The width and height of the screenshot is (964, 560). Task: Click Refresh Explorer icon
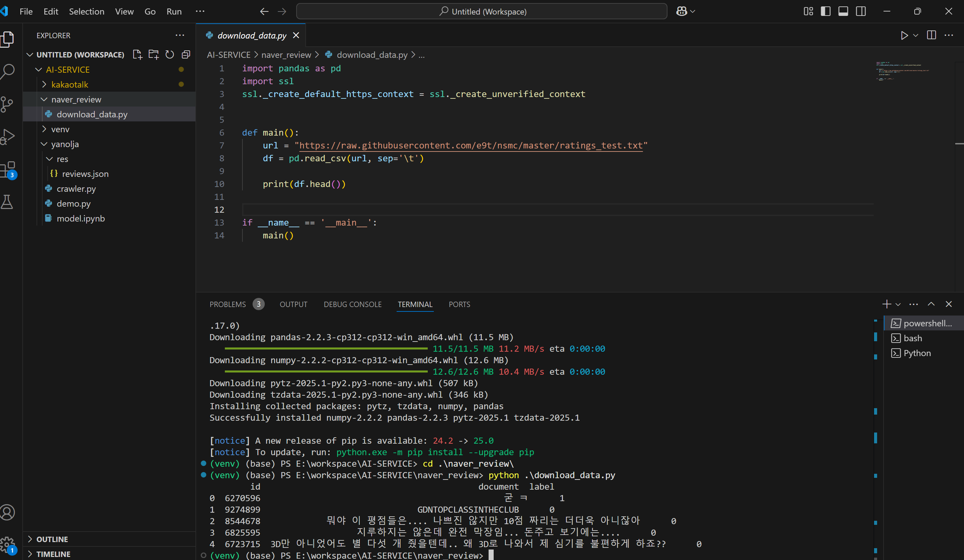(x=169, y=55)
